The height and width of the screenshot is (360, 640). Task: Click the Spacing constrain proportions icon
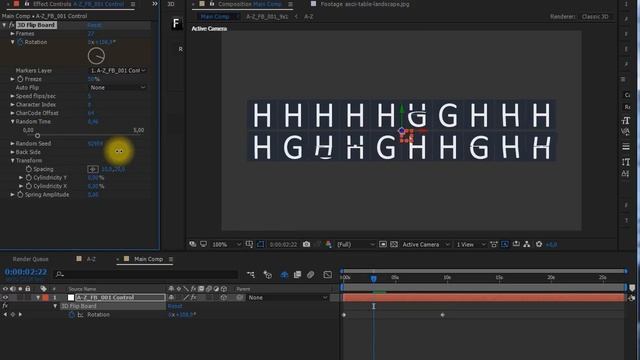pos(93,169)
